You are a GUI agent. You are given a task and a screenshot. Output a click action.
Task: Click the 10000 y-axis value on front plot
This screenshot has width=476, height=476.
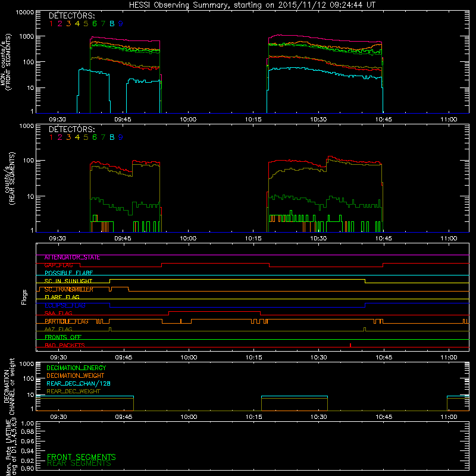(x=25, y=12)
